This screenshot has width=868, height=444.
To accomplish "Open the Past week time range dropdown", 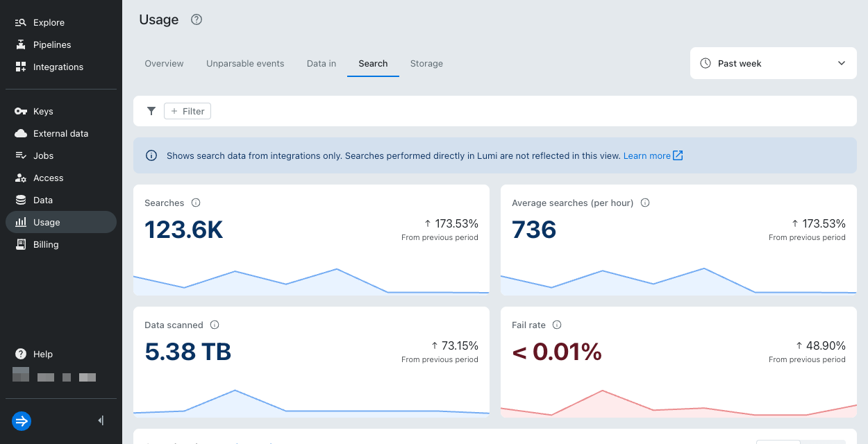I will click(x=774, y=63).
